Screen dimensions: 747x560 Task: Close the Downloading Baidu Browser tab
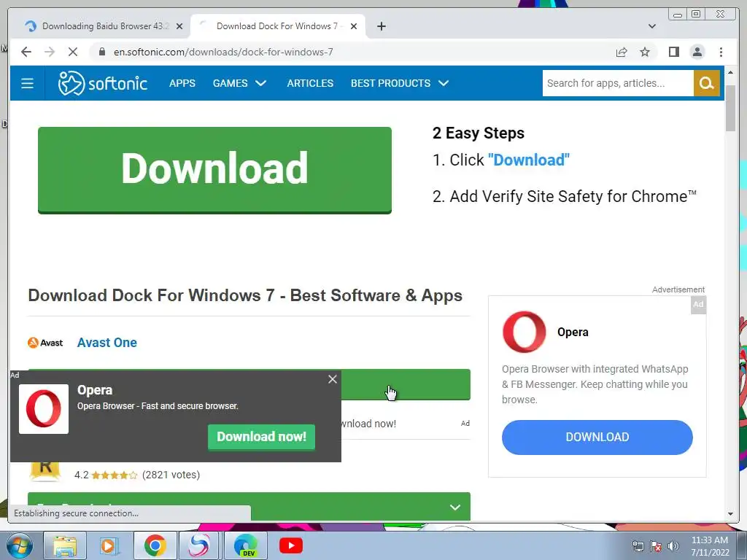click(x=179, y=26)
